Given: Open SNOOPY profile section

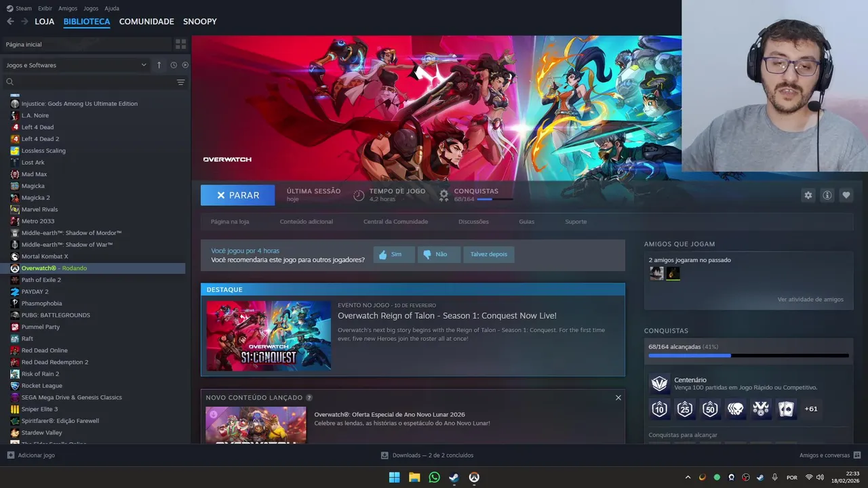Looking at the screenshot, I should (200, 22).
